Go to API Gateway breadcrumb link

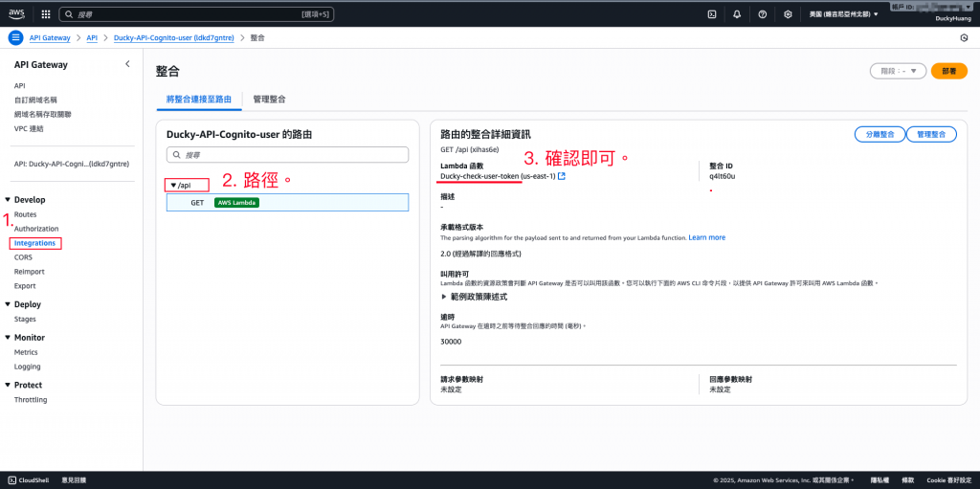tap(50, 38)
